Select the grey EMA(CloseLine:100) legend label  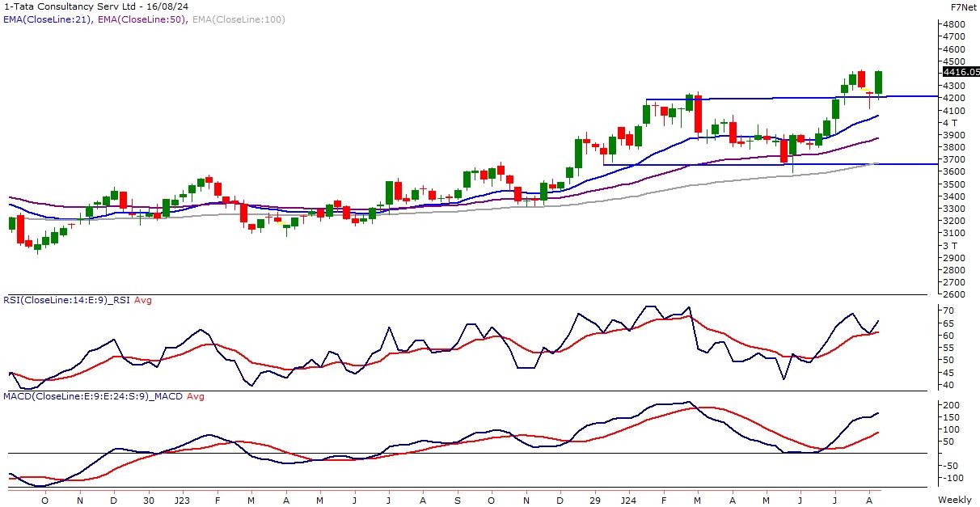pyautogui.click(x=237, y=19)
